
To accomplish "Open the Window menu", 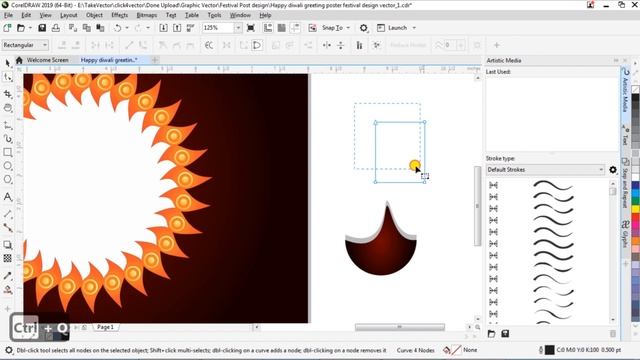I will pos(240,15).
